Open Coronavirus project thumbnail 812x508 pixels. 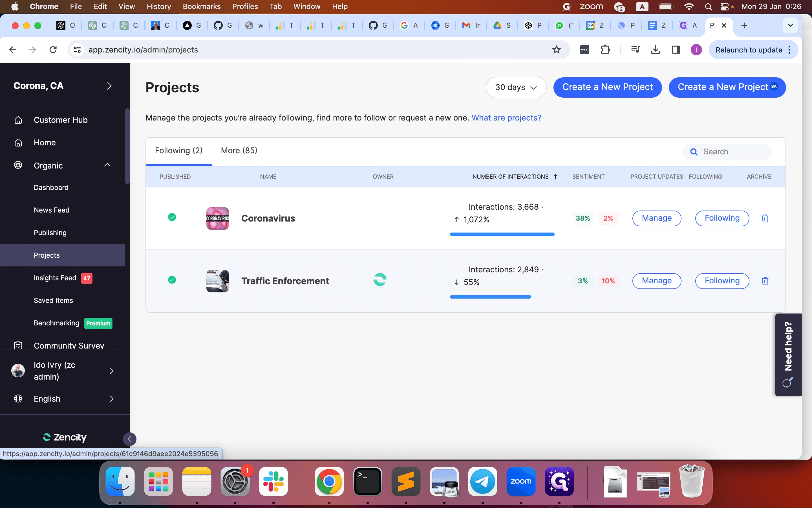[217, 218]
